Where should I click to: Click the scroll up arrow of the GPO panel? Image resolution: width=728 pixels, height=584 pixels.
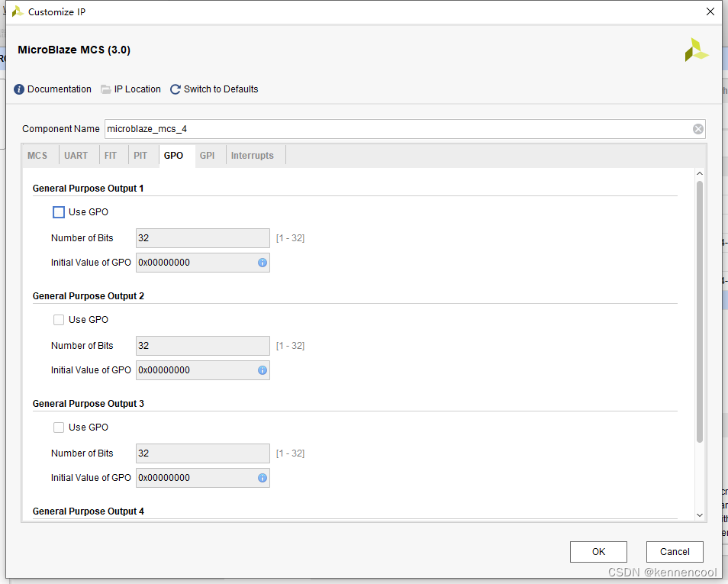(700, 174)
